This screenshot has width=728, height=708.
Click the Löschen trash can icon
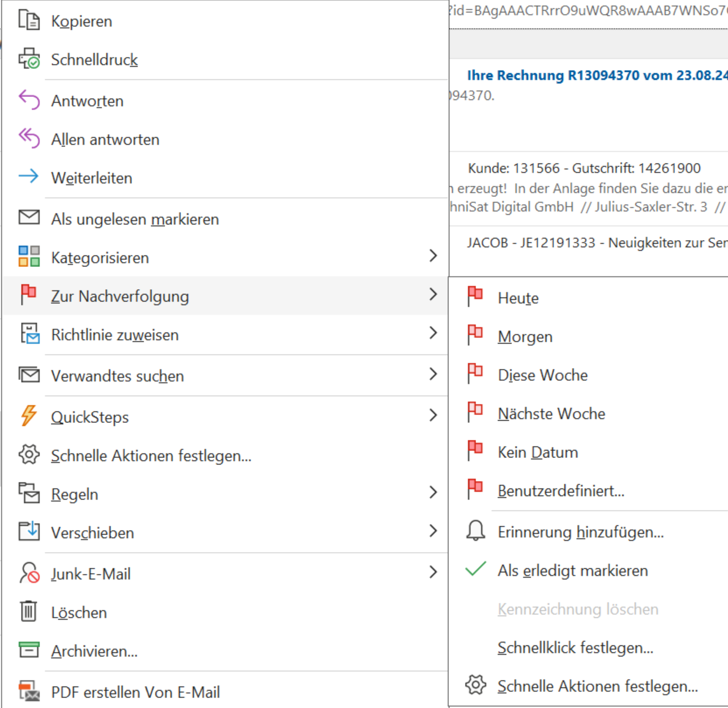coord(29,612)
